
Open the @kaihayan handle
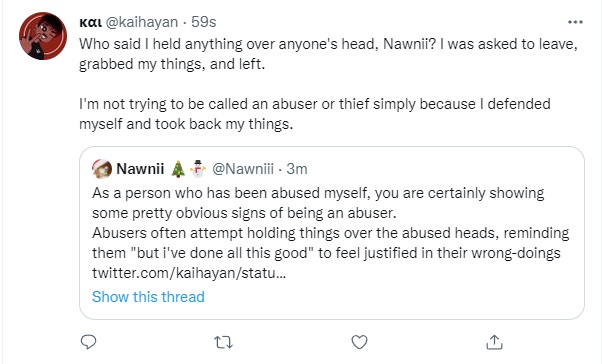(142, 22)
